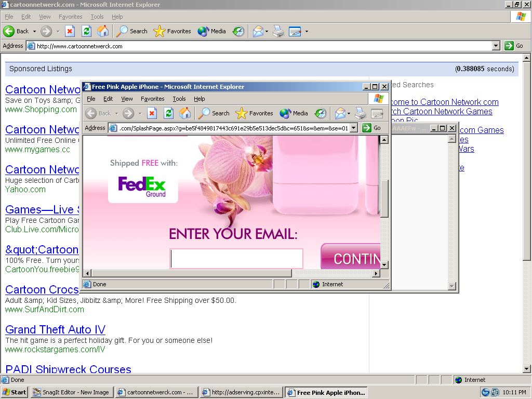Open History in main browser toolbar
The image size is (532, 399).
point(238,31)
